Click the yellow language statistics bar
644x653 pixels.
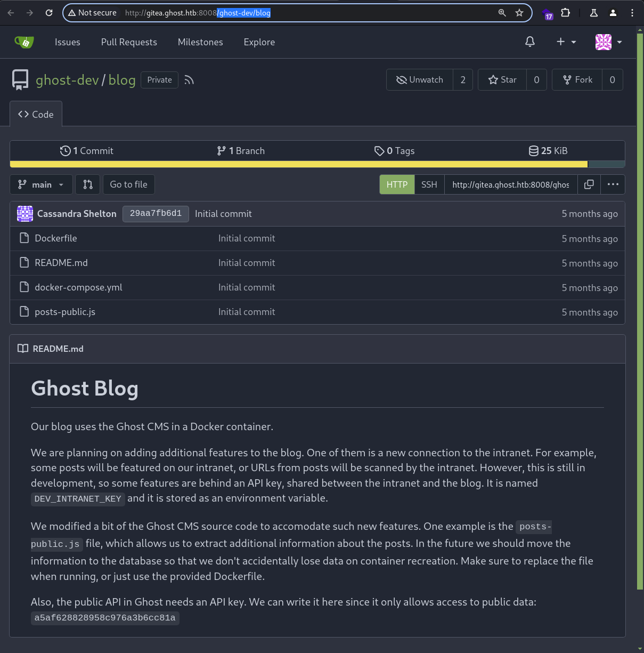point(299,164)
